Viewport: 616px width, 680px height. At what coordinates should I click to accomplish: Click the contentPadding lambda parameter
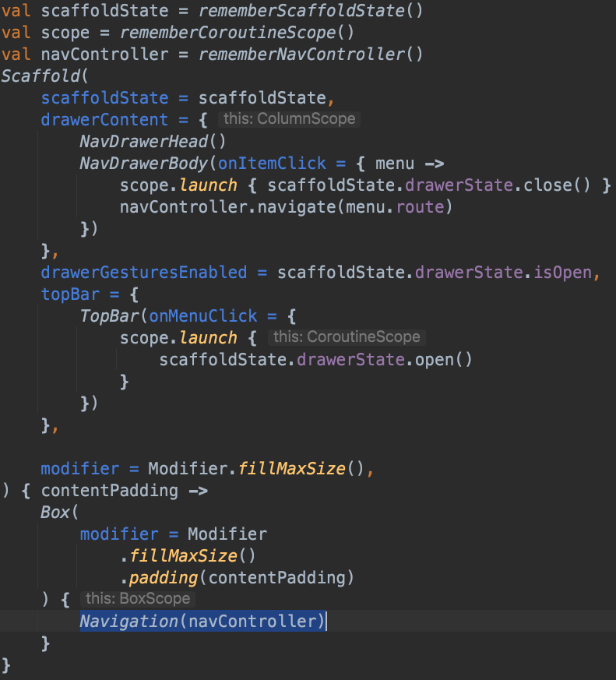[109, 491]
